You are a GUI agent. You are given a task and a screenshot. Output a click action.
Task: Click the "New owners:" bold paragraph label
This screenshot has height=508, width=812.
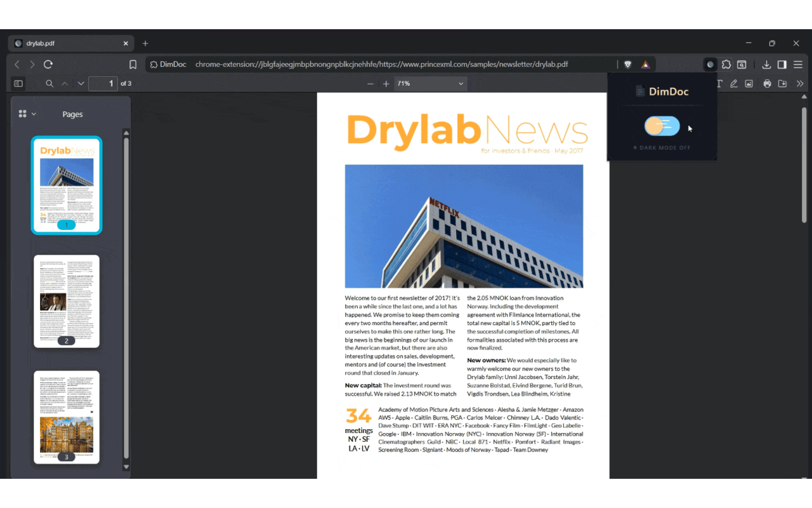pos(486,361)
